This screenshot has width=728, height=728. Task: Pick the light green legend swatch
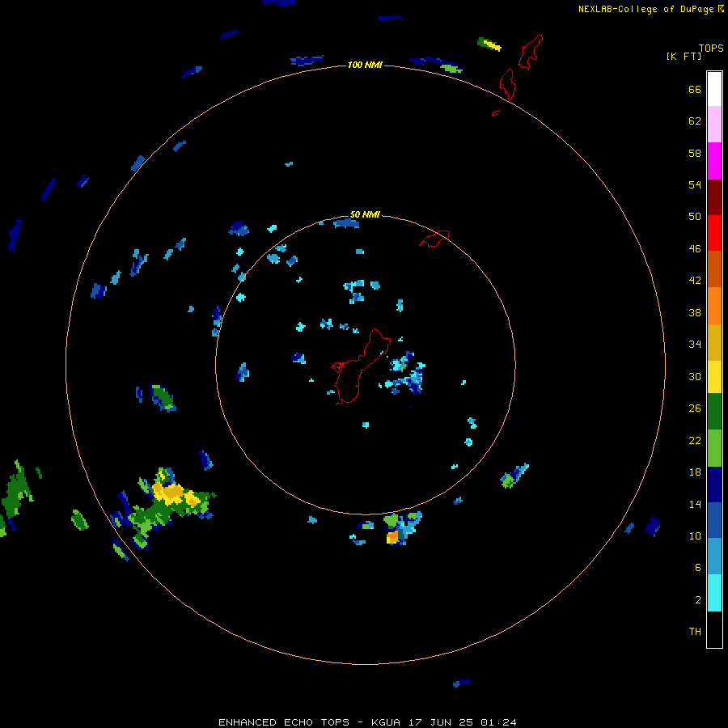[714, 448]
